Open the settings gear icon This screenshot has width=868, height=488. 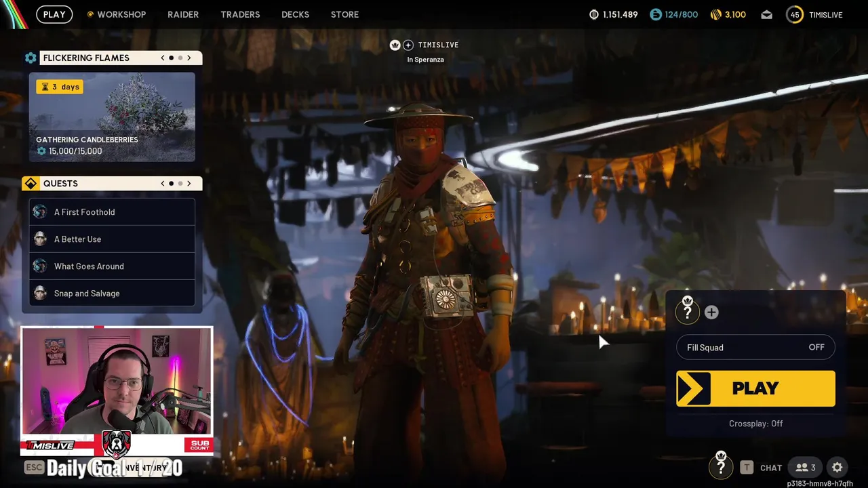(837, 467)
